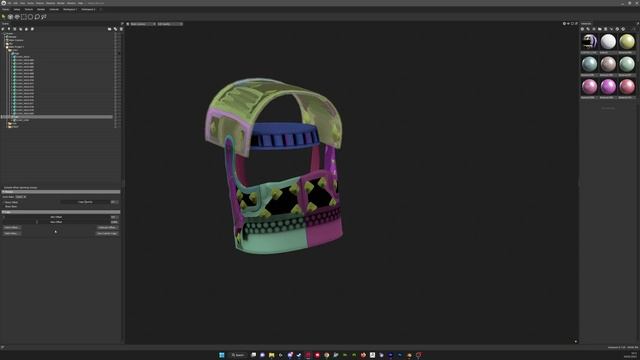Click the speech-bubble shaped tool icon
Screen dimensions: 640x360
(x=37, y=17)
